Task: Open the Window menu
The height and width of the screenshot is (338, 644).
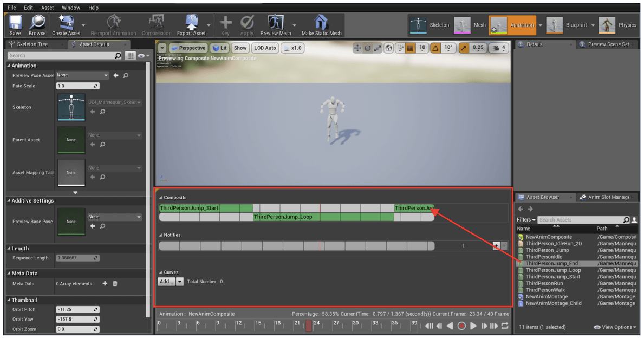Action: pos(71,8)
